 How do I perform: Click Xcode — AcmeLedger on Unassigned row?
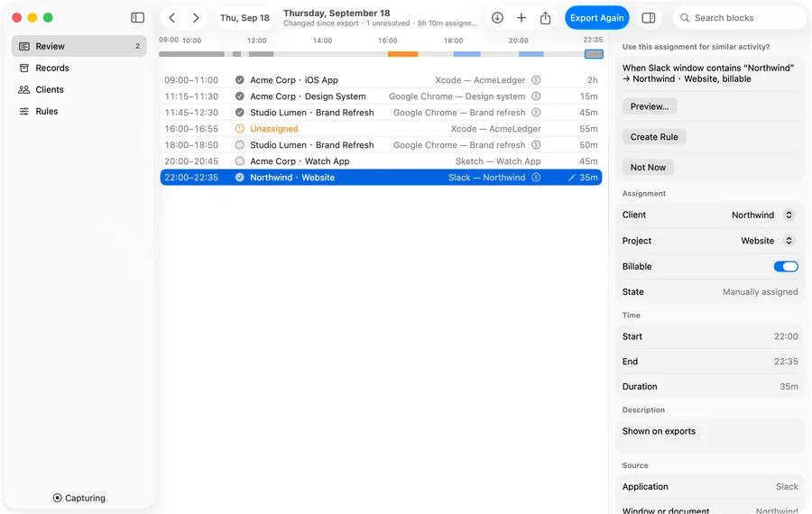[495, 128]
